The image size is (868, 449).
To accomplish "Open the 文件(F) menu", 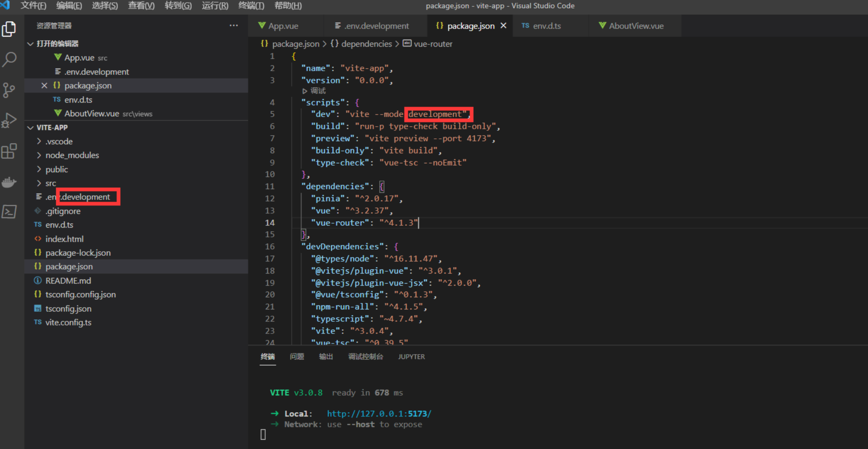I will pyautogui.click(x=33, y=5).
